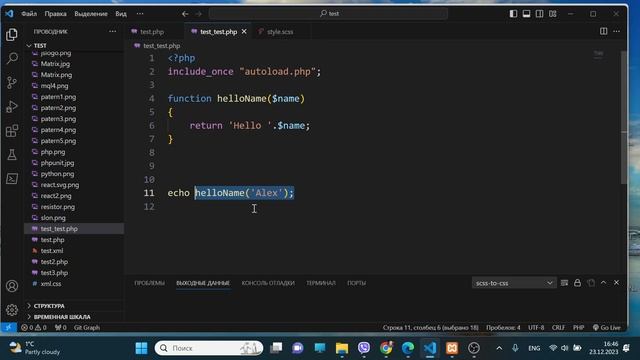Start Go Live server
The image size is (640, 360).
click(x=607, y=327)
